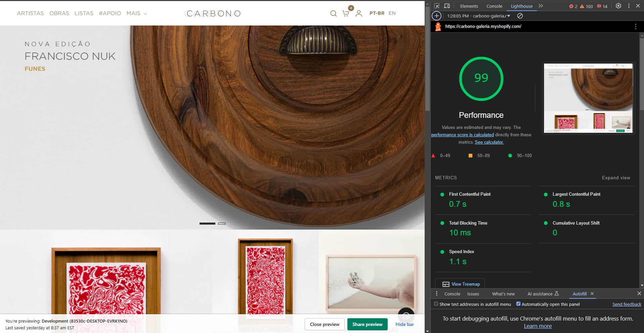Open DevTools customize three-dot menu
Viewport: 644px width, 333px height.
click(629, 6)
